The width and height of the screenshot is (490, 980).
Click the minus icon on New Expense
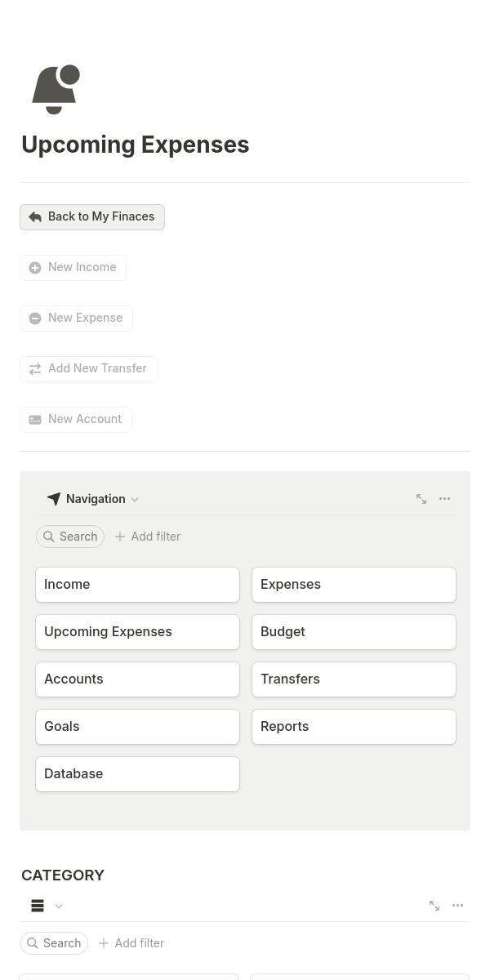(35, 318)
